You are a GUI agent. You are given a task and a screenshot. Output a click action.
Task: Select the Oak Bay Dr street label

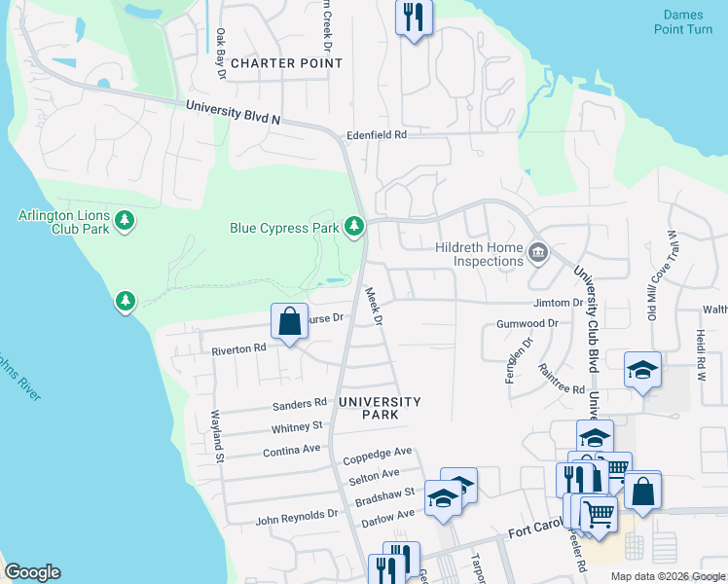click(x=221, y=54)
